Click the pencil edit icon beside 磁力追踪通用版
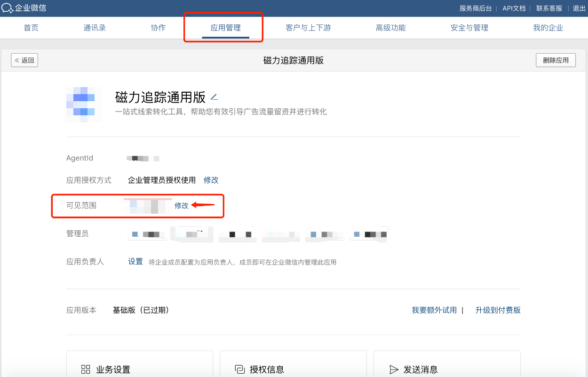This screenshot has width=588, height=377. [x=214, y=97]
